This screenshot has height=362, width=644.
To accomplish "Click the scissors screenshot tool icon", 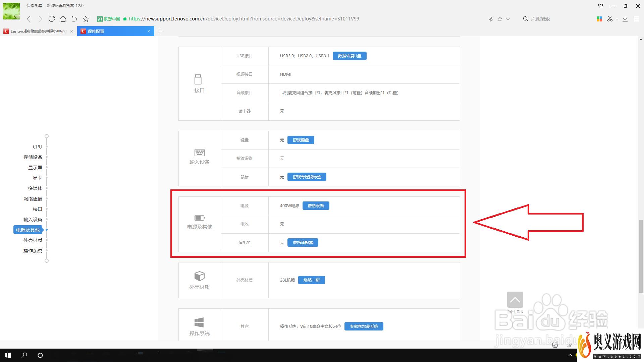I will (610, 19).
